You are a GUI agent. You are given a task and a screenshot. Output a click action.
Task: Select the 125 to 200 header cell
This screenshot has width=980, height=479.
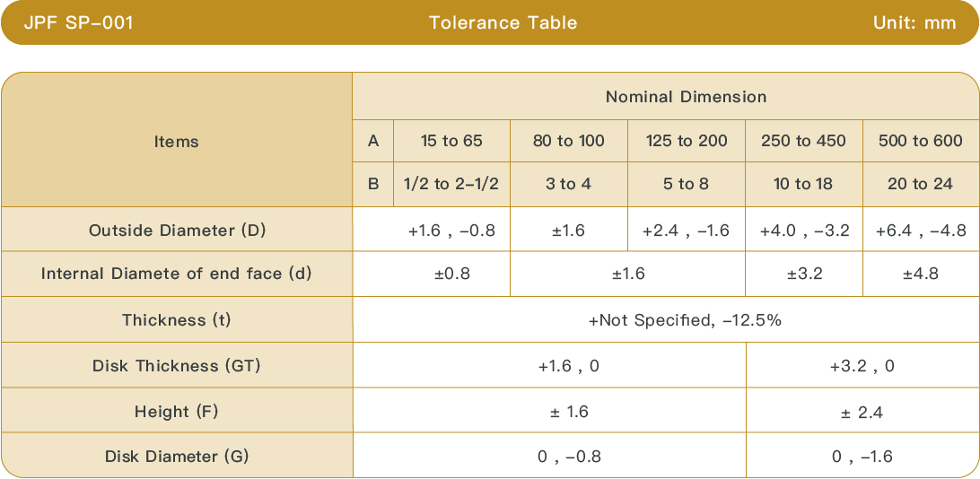tap(687, 141)
